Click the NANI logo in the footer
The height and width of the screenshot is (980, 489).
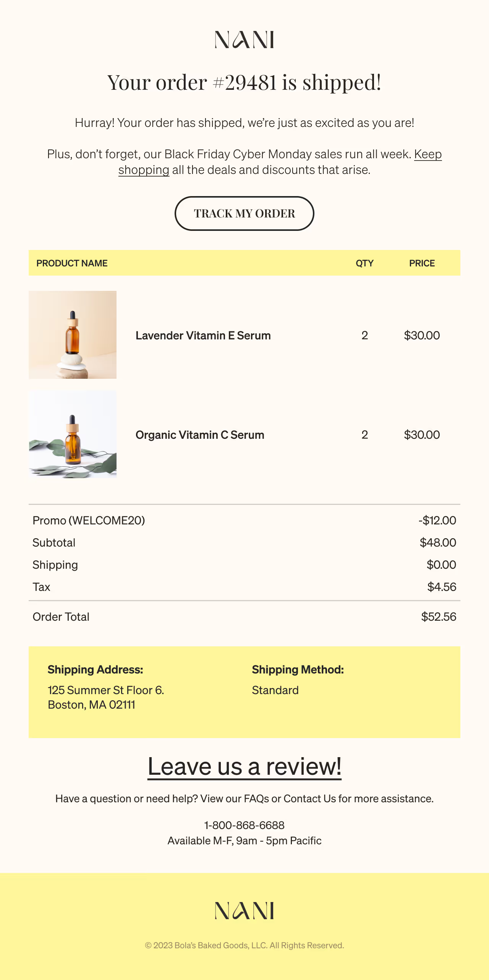[x=244, y=911]
